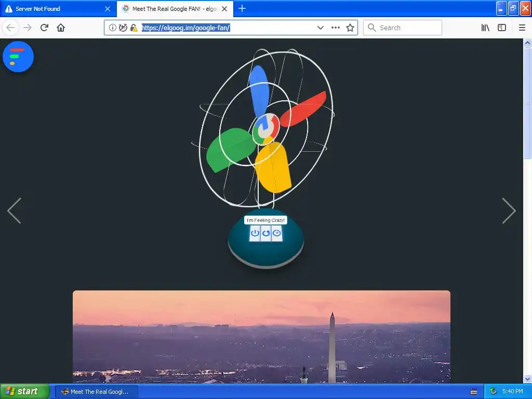The height and width of the screenshot is (399, 532).
Task: Click the fan rotate button
Action: point(266,233)
